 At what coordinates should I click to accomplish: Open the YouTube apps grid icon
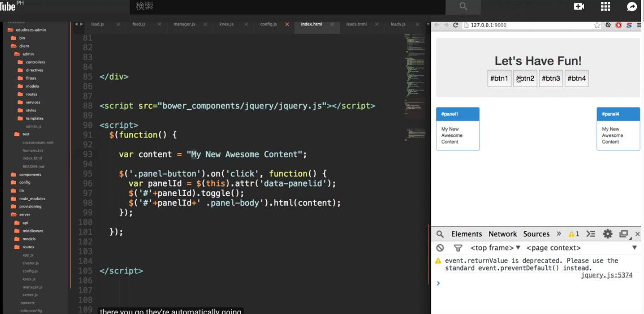tap(605, 7)
